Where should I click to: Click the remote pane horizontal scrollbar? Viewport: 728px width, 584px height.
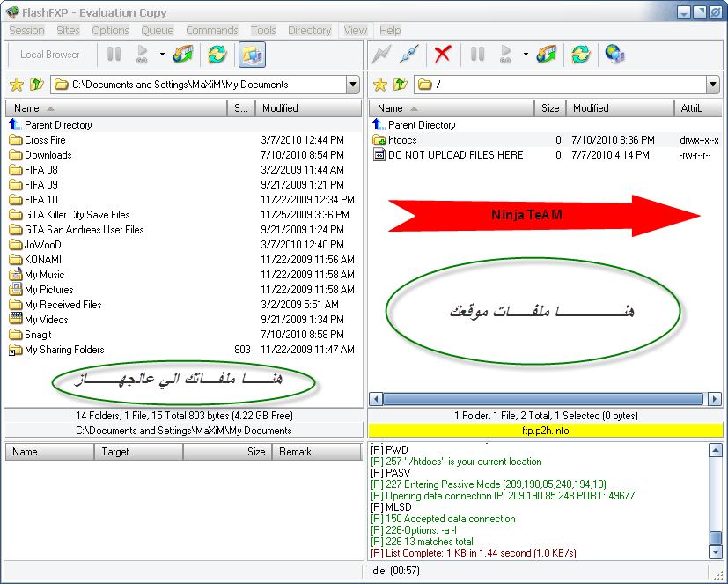[x=543, y=399]
